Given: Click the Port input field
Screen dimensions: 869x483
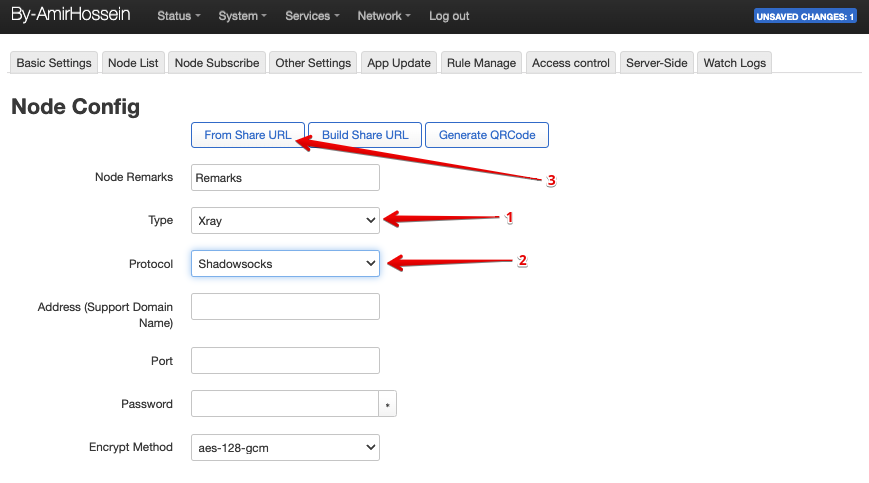Looking at the screenshot, I should pyautogui.click(x=285, y=361).
